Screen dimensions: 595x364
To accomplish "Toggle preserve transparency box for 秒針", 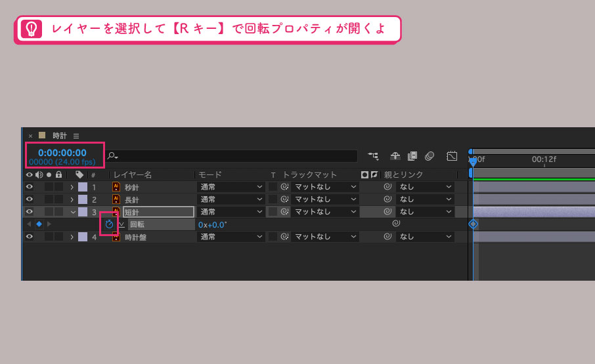I will [x=273, y=187].
